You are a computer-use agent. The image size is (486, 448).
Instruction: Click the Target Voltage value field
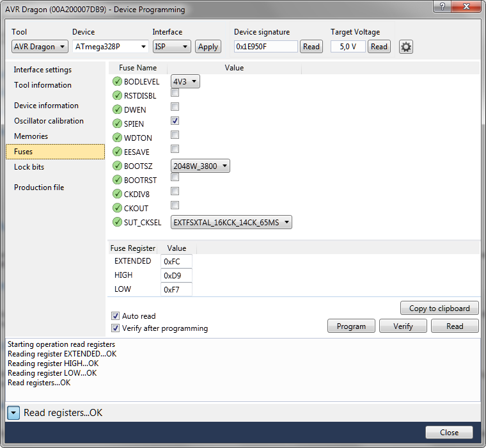pos(348,47)
